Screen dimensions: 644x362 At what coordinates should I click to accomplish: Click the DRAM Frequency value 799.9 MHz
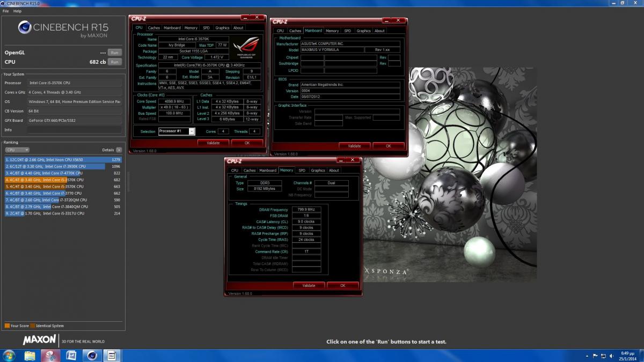coord(306,209)
